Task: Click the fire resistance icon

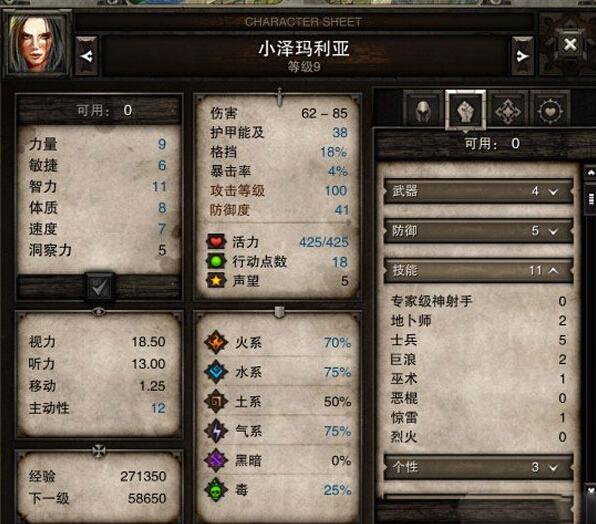Action: pyautogui.click(x=216, y=342)
